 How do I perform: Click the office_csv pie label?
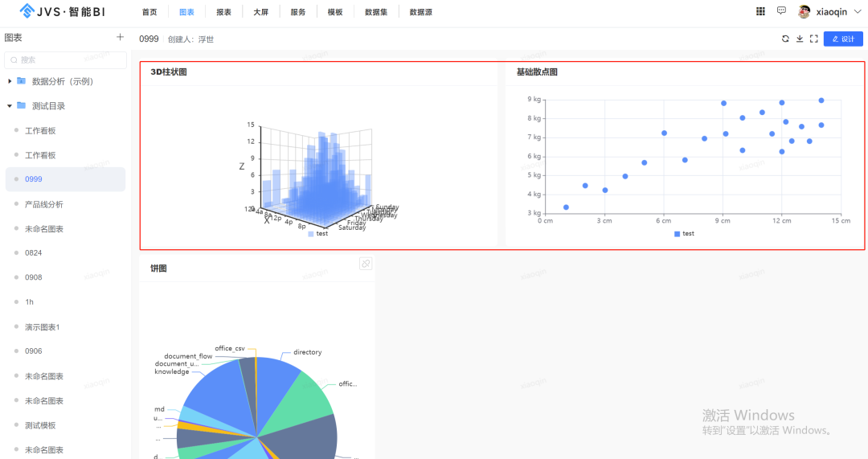(230, 348)
